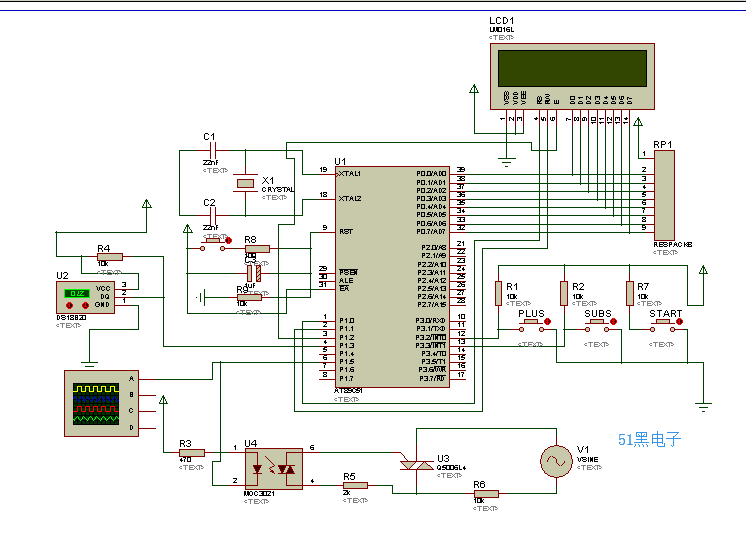The height and width of the screenshot is (536, 746).
Task: Click the MOC3021 part label
Action: [259, 494]
